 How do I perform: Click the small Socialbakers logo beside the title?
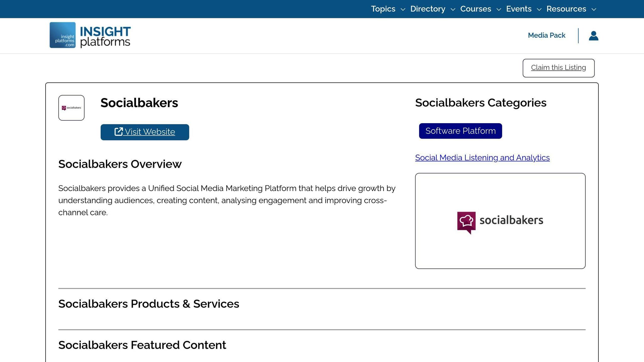click(x=71, y=107)
